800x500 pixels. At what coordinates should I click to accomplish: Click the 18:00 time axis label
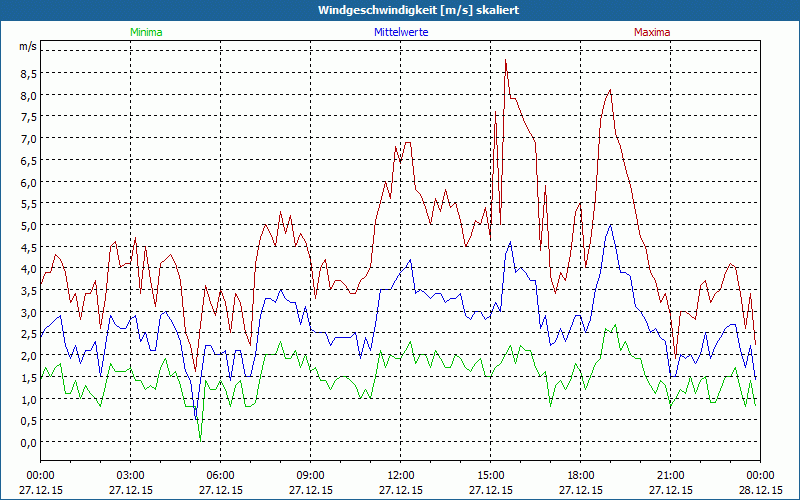click(581, 476)
